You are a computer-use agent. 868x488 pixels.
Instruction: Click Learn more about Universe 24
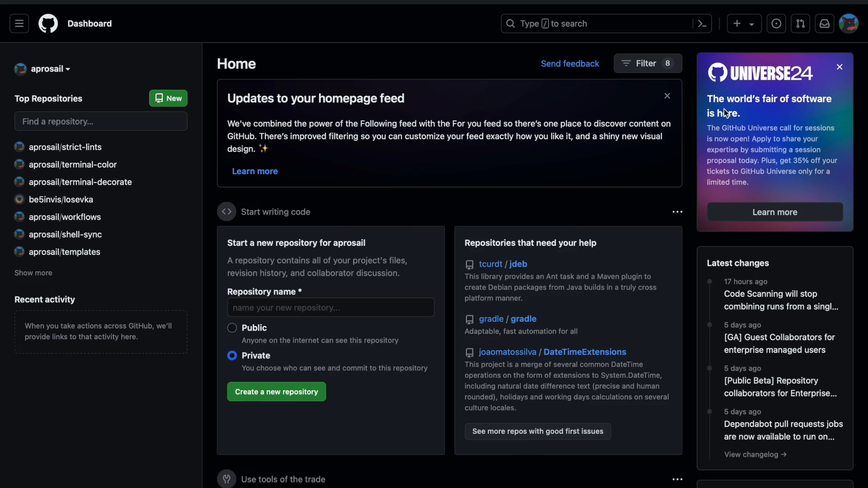click(x=775, y=211)
